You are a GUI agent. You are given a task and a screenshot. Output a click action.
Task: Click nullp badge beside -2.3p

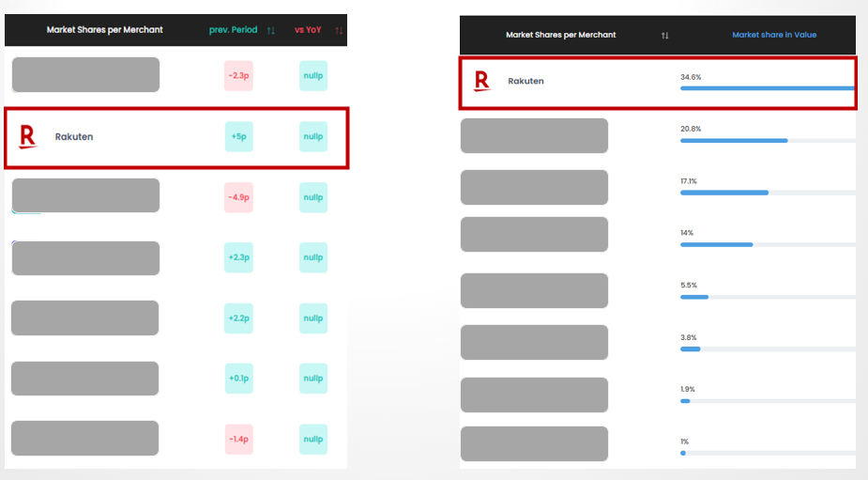[313, 75]
